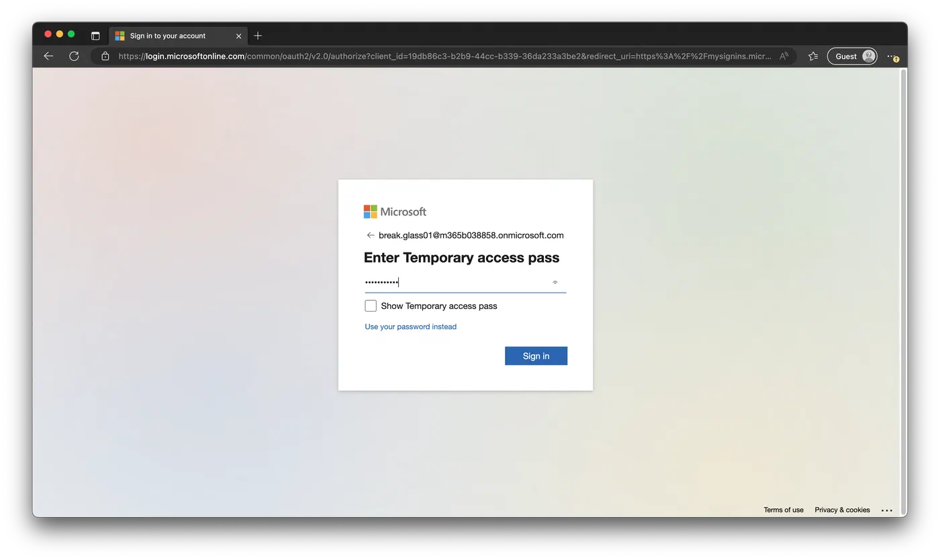The height and width of the screenshot is (560, 940).
Task: Click the address bar URL
Action: [444, 56]
